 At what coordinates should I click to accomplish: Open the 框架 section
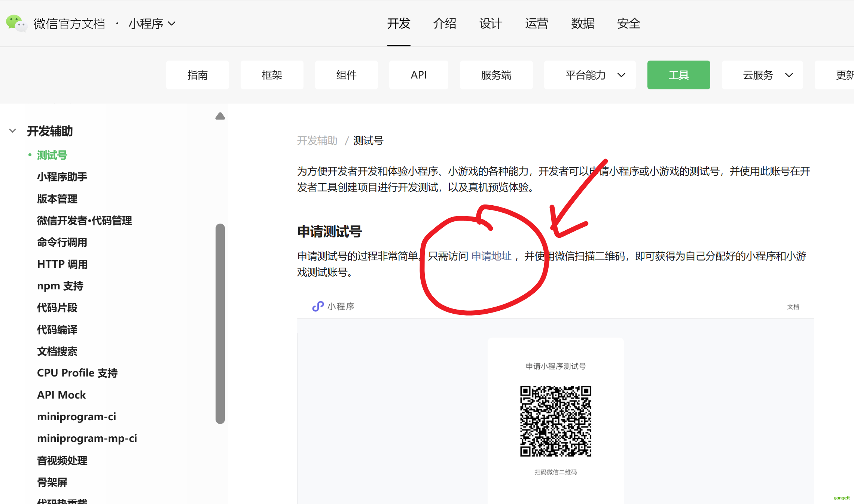[272, 75]
